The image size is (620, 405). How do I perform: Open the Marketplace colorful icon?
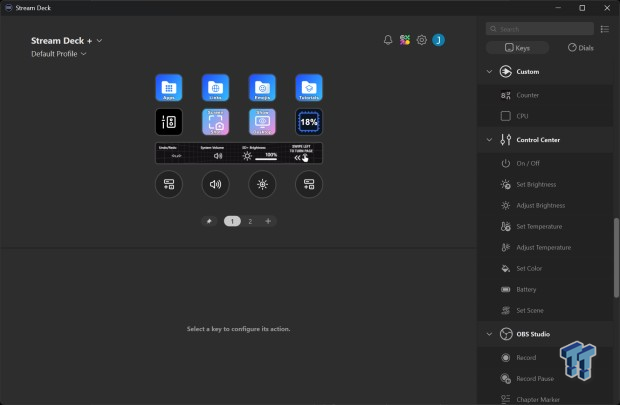click(x=405, y=40)
